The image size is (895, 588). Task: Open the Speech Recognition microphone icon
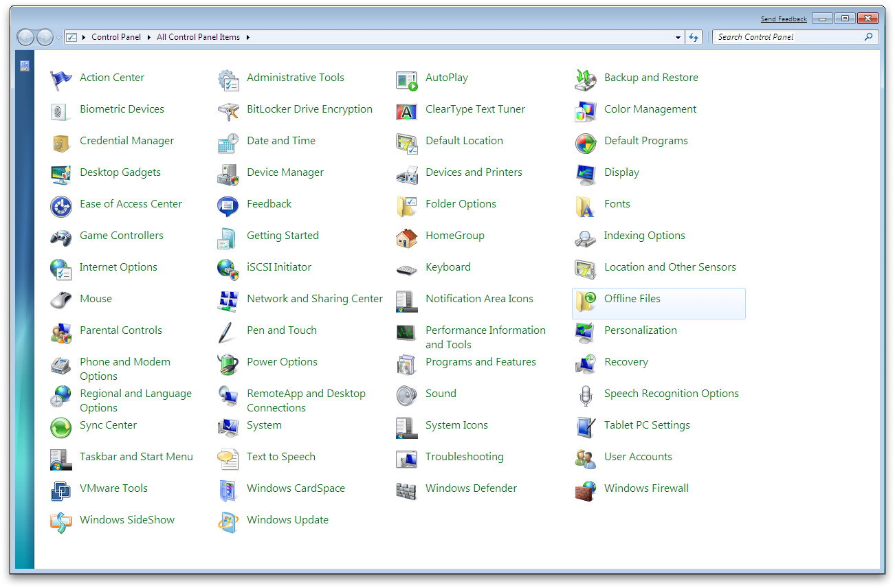tap(585, 395)
